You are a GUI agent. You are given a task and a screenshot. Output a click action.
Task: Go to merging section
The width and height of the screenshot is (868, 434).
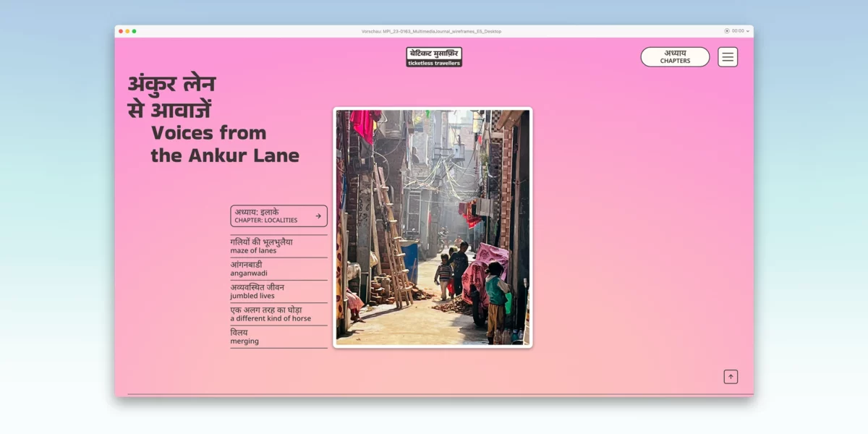point(278,337)
